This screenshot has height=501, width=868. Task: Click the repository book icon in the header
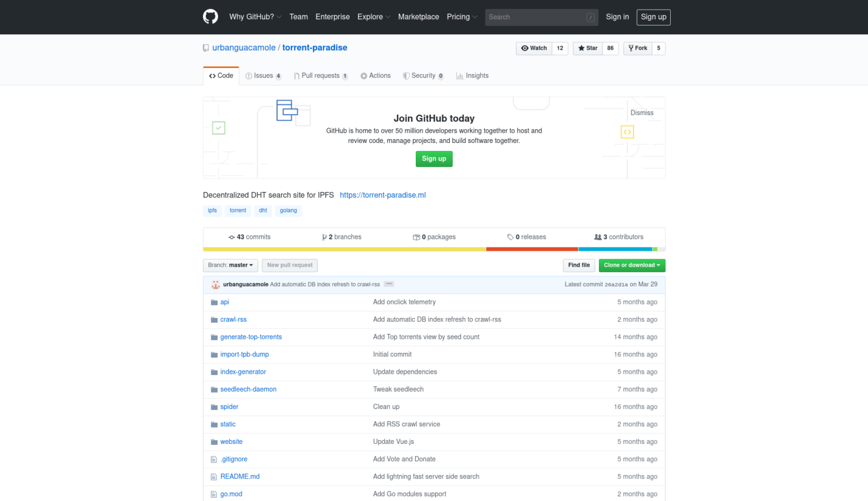pos(205,48)
